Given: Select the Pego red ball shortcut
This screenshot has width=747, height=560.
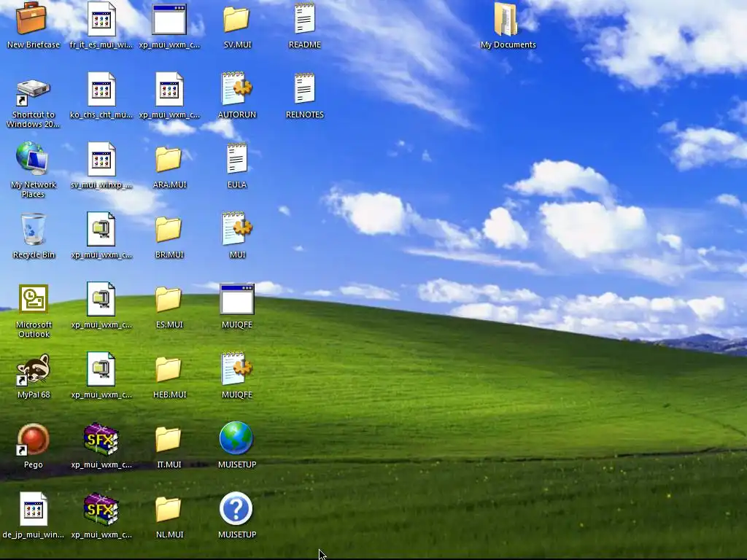Looking at the screenshot, I should [x=32, y=439].
